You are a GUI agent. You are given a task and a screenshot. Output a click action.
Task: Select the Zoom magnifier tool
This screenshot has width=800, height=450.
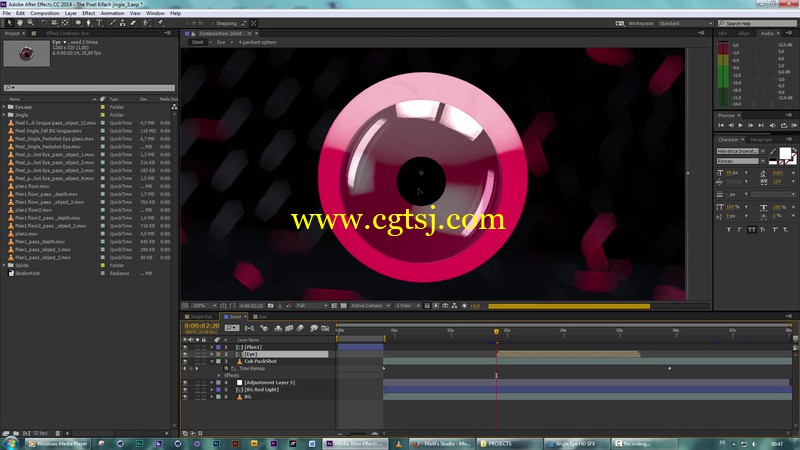[31, 23]
